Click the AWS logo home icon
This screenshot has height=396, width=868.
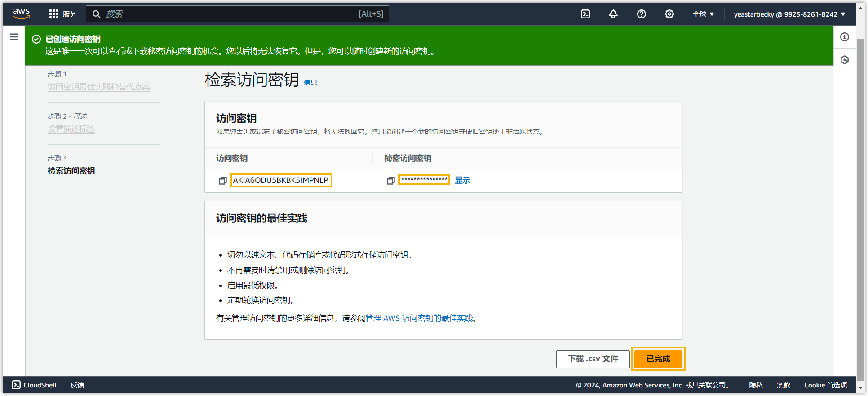[21, 13]
